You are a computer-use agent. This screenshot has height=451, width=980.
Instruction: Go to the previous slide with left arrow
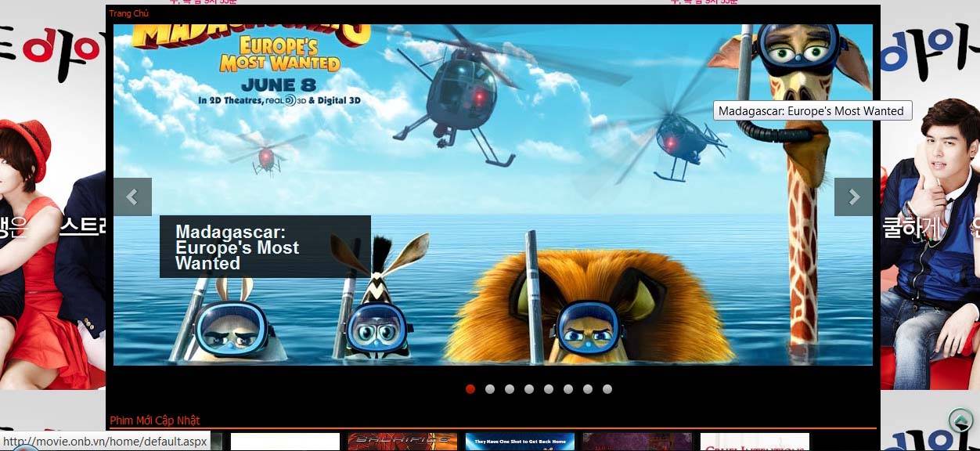132,197
